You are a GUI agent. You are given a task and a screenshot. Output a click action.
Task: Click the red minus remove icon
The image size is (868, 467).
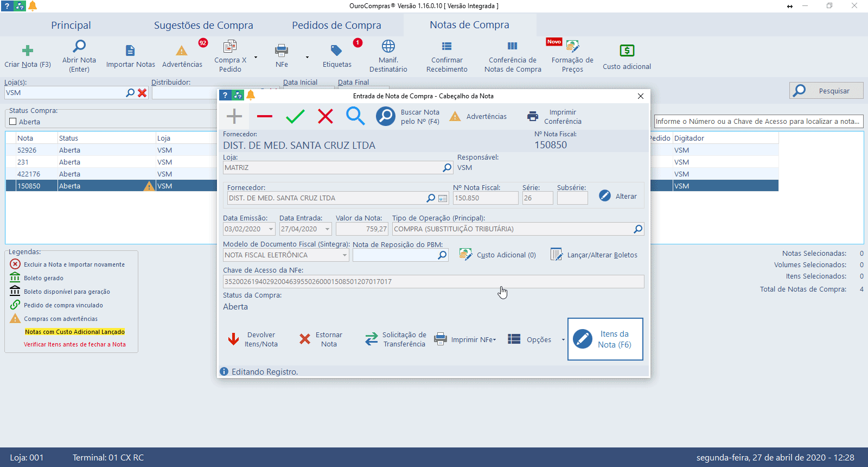point(265,116)
